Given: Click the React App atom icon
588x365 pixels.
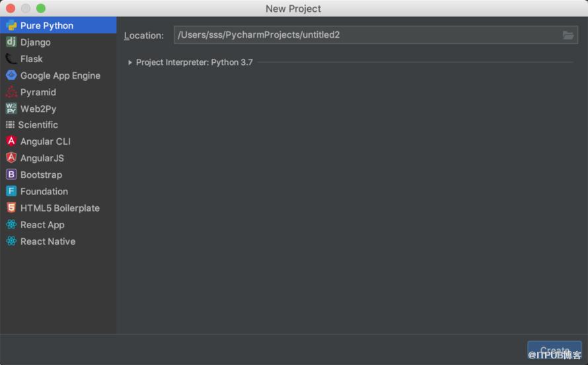Looking at the screenshot, I should (x=11, y=224).
